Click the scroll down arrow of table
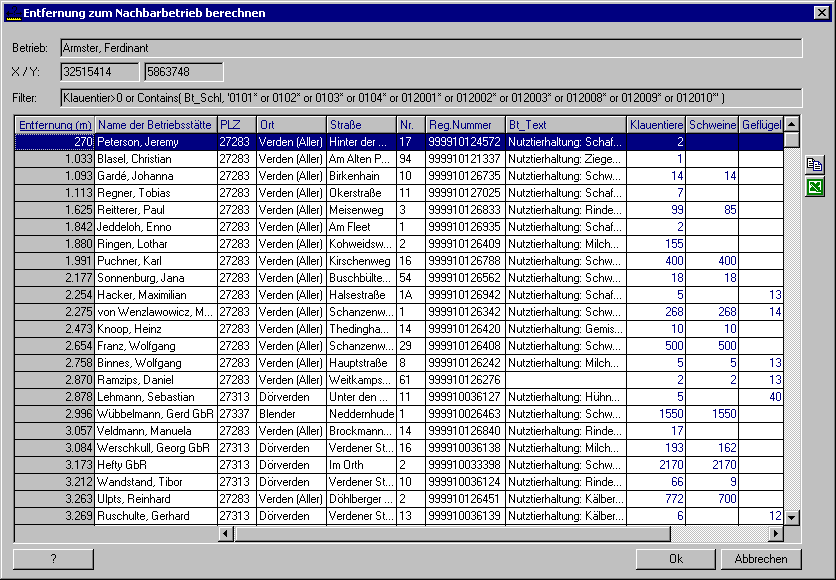This screenshot has height=580, width=836. click(792, 517)
